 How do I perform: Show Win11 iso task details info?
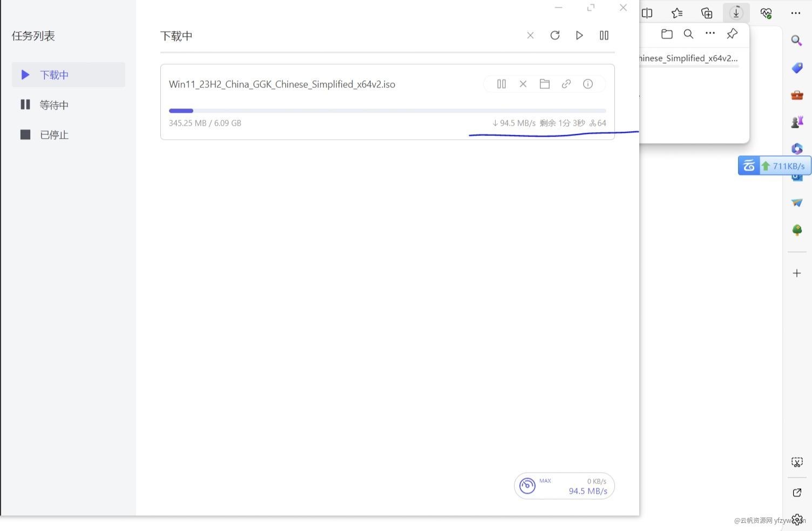(588, 84)
